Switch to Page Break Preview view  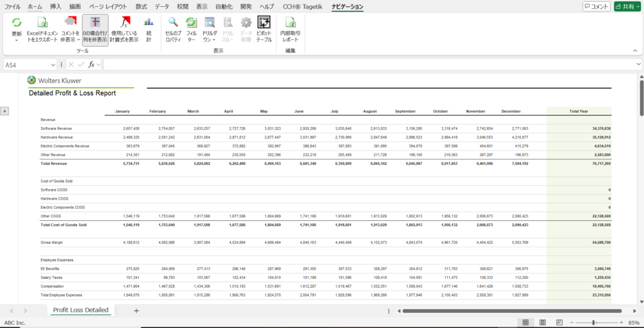tap(557, 322)
